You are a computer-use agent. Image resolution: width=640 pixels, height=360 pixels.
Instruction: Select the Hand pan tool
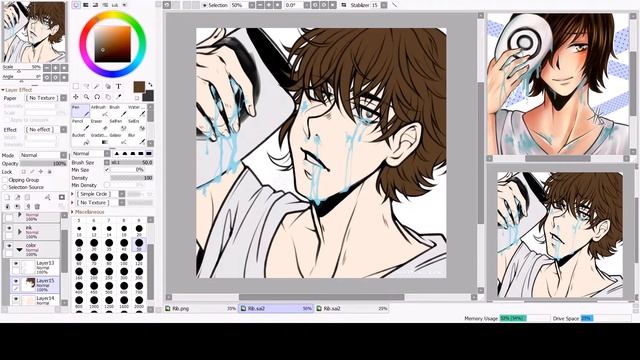(x=108, y=97)
